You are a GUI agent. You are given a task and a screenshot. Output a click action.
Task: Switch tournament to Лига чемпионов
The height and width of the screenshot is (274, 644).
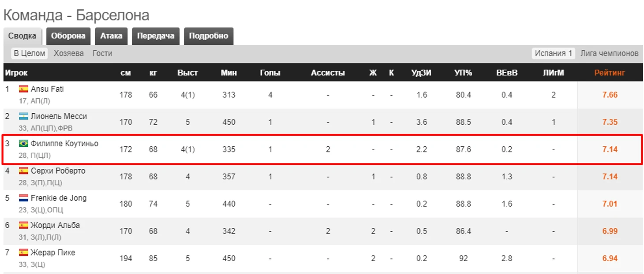coord(609,53)
